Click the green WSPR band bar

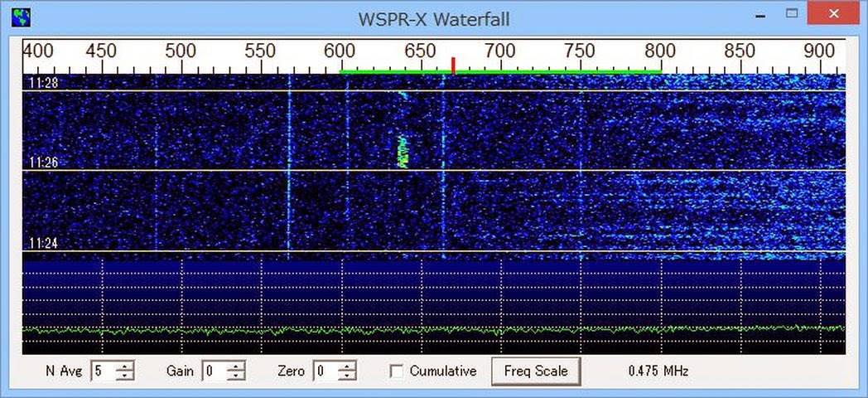point(500,71)
